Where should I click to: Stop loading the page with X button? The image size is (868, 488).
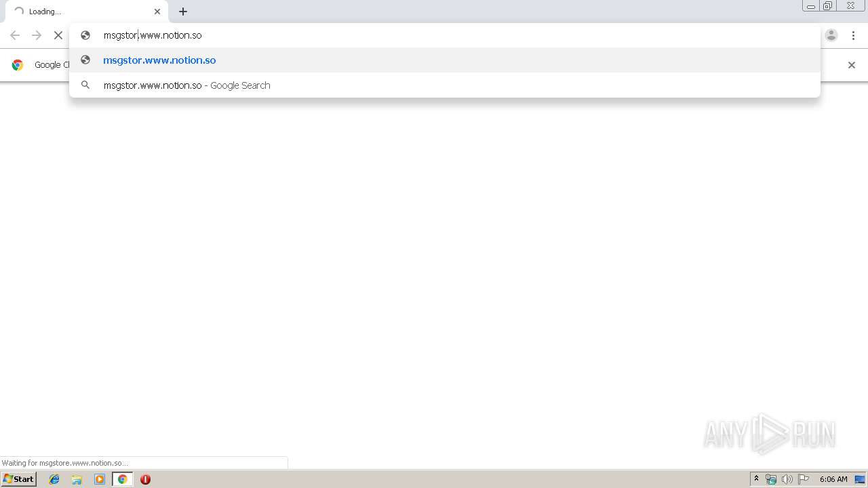pyautogui.click(x=58, y=35)
